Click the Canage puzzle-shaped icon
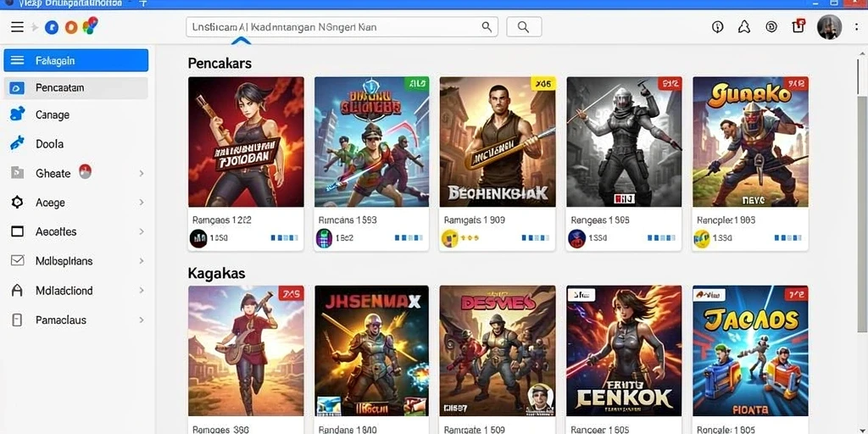The width and height of the screenshot is (868, 434). (x=18, y=114)
